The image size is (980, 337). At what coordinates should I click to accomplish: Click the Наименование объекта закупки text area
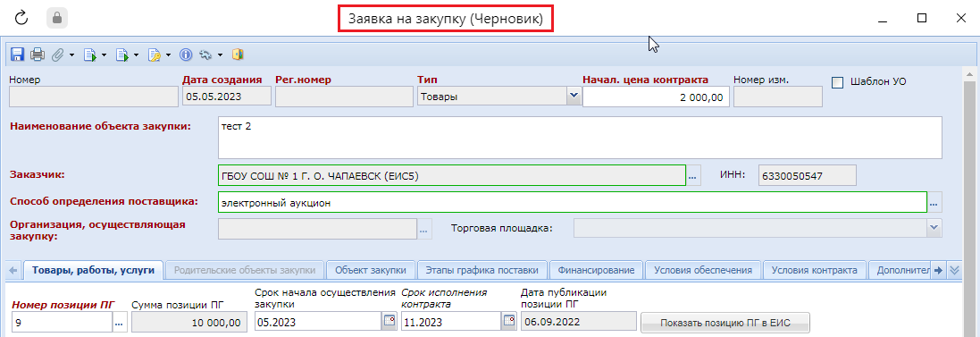pyautogui.click(x=580, y=138)
